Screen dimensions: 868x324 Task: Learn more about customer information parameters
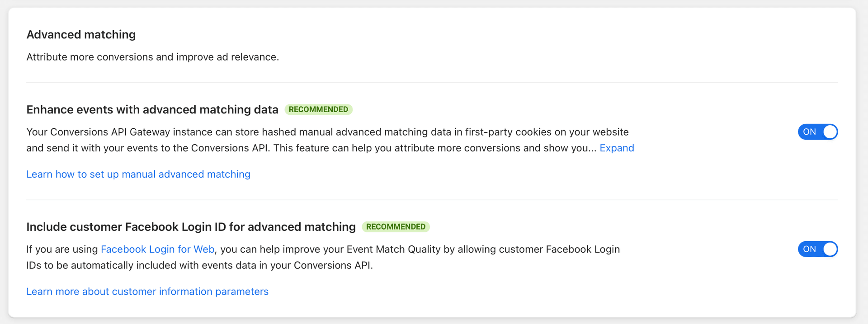point(147,291)
